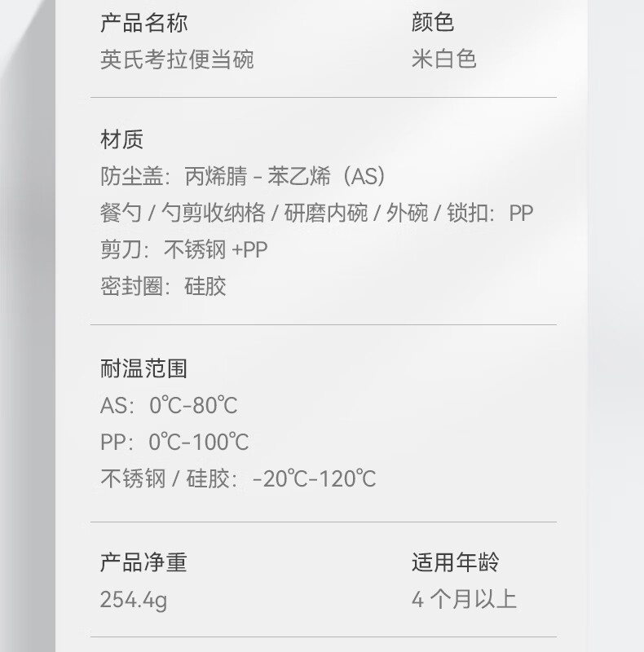Click the 产品净重 label
This screenshot has width=644, height=652.
tap(143, 562)
